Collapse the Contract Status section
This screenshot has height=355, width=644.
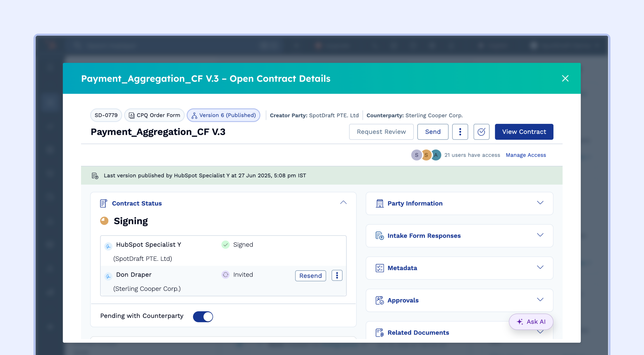[x=344, y=202]
